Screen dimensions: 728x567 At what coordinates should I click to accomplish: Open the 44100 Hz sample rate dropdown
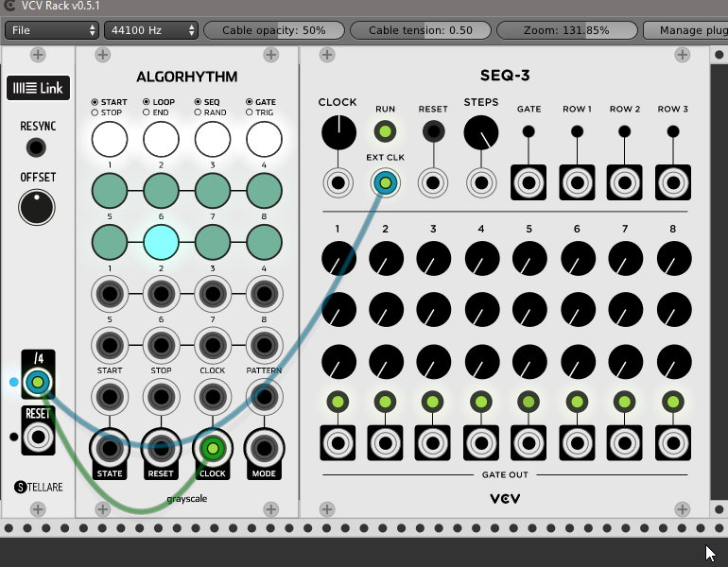point(150,30)
